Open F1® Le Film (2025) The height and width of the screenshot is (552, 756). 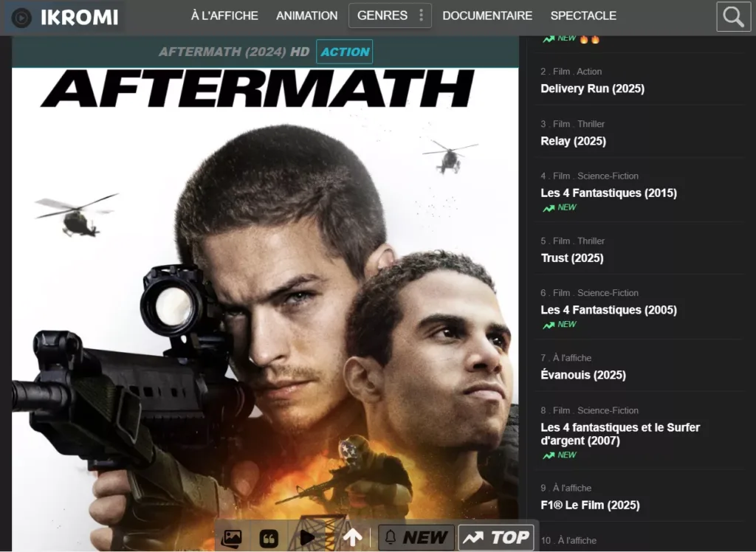(x=590, y=506)
